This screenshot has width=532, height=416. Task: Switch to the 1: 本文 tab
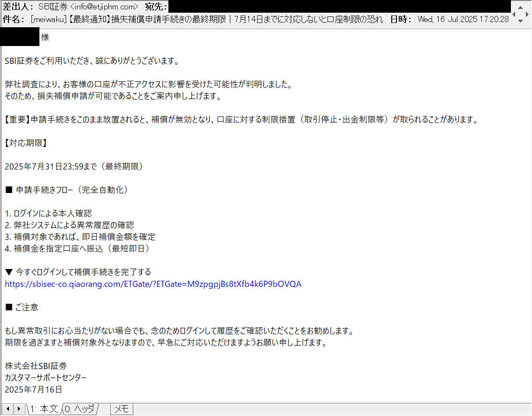44,409
